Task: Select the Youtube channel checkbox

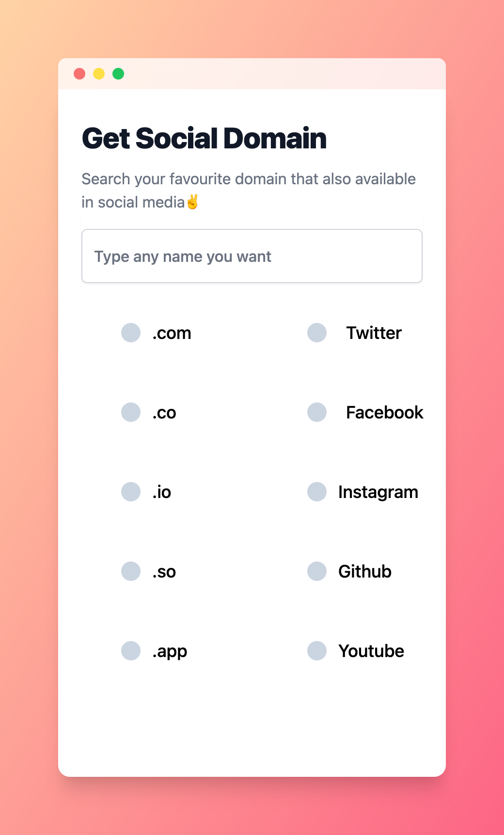Action: [316, 651]
